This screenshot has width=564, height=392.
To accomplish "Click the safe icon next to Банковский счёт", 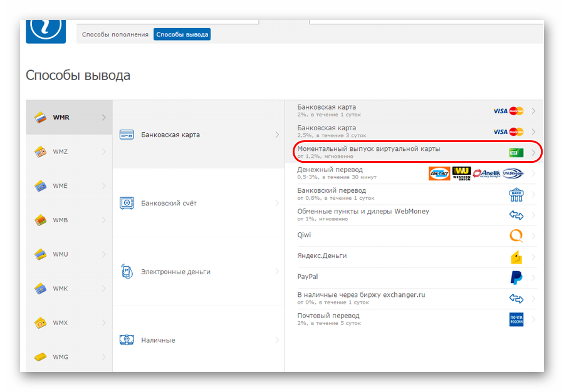I will click(x=127, y=204).
